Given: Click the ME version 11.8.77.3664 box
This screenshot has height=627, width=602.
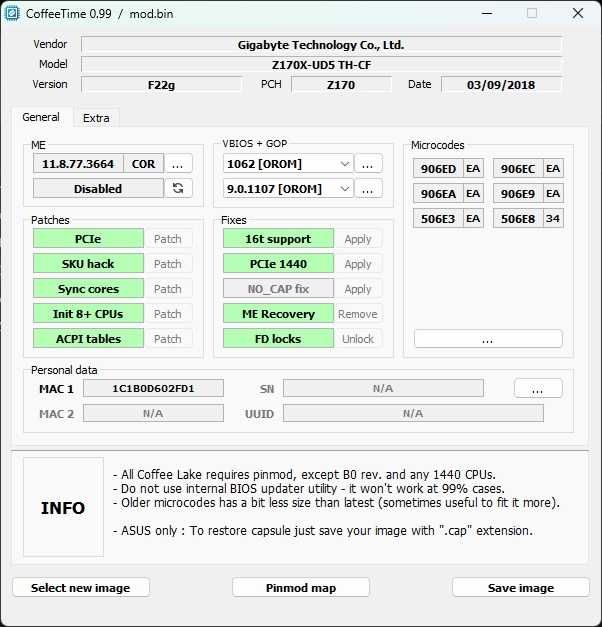Looking at the screenshot, I should pyautogui.click(x=78, y=164).
